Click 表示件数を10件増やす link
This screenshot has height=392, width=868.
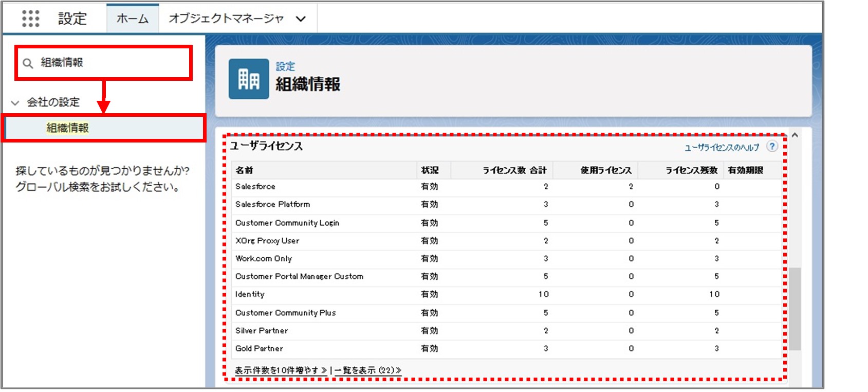click(x=281, y=370)
